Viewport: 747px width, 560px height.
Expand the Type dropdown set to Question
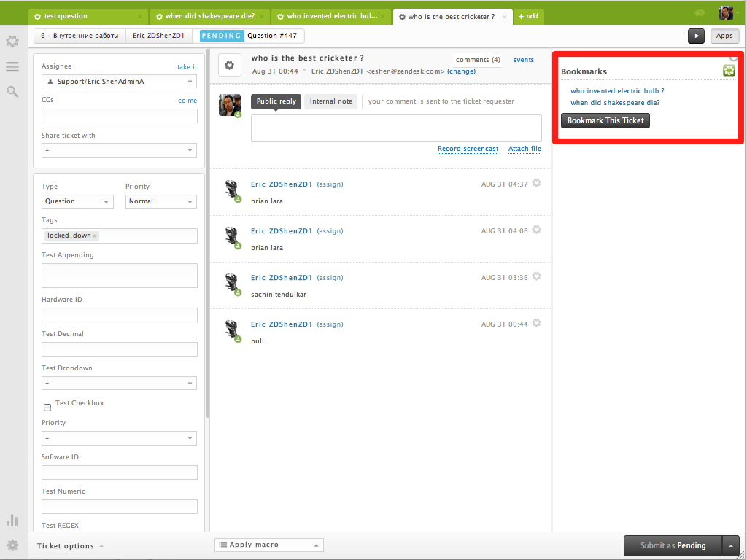(77, 201)
